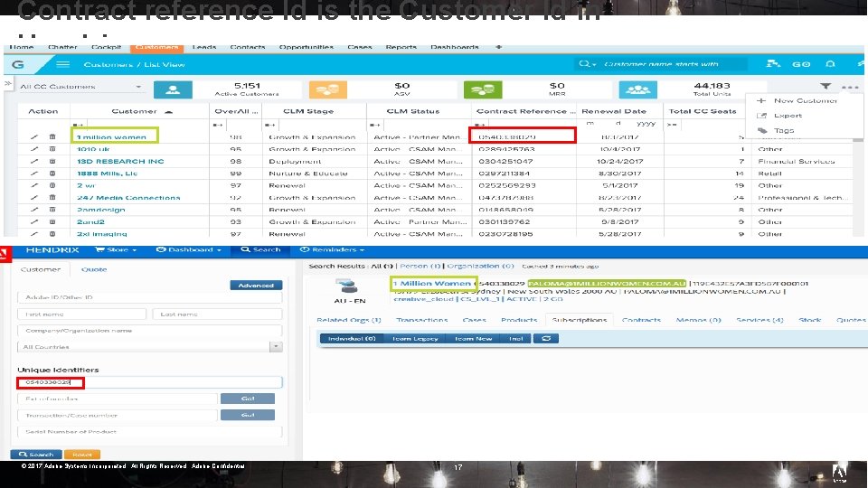Open the Related Orgs (1) tab
868x488 pixels.
[349, 320]
